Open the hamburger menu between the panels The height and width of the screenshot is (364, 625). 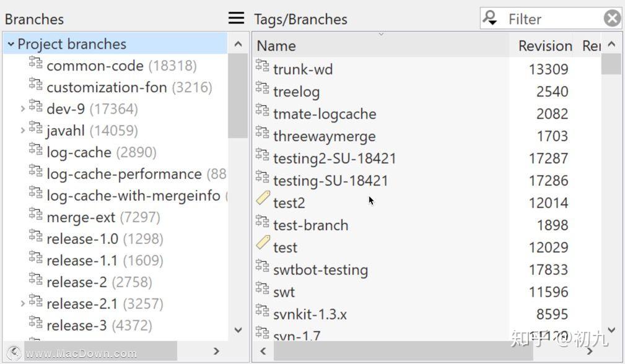click(x=236, y=18)
